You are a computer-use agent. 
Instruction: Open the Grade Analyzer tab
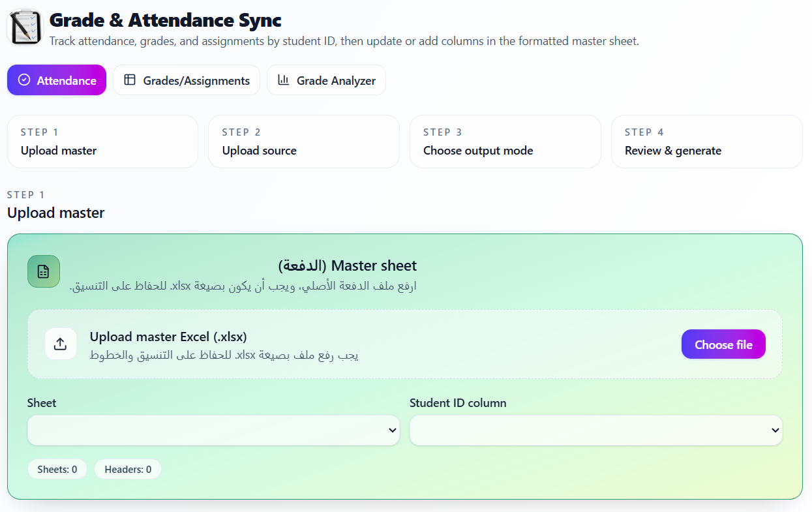coord(326,80)
